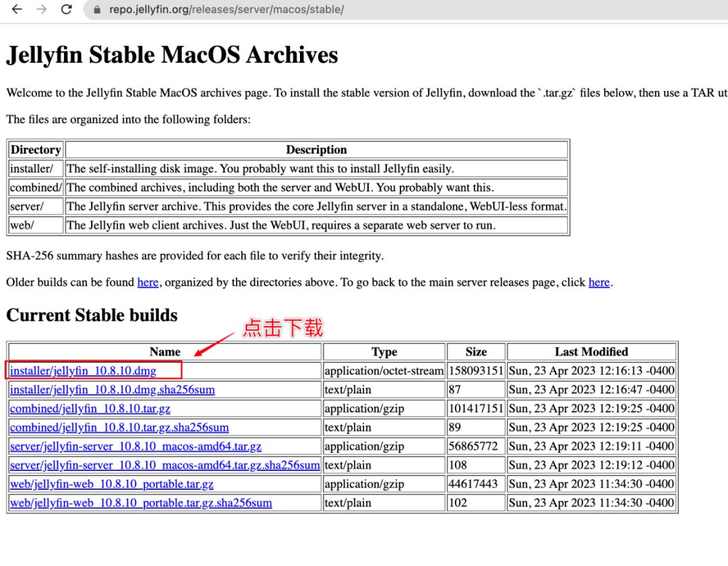Click the 'Jellyfin Stable MacOS Archives' heading
This screenshot has width=728, height=566.
pos(173,55)
